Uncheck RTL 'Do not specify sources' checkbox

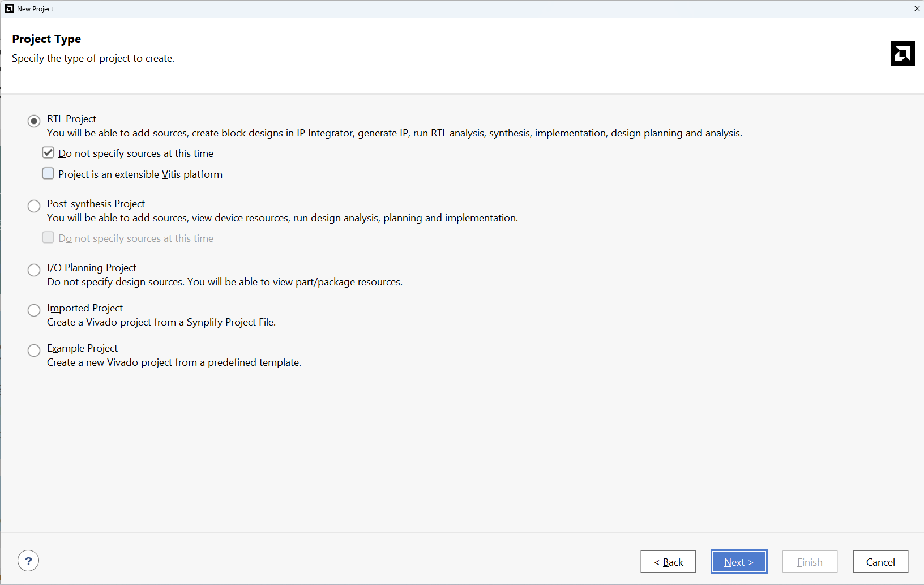point(48,153)
